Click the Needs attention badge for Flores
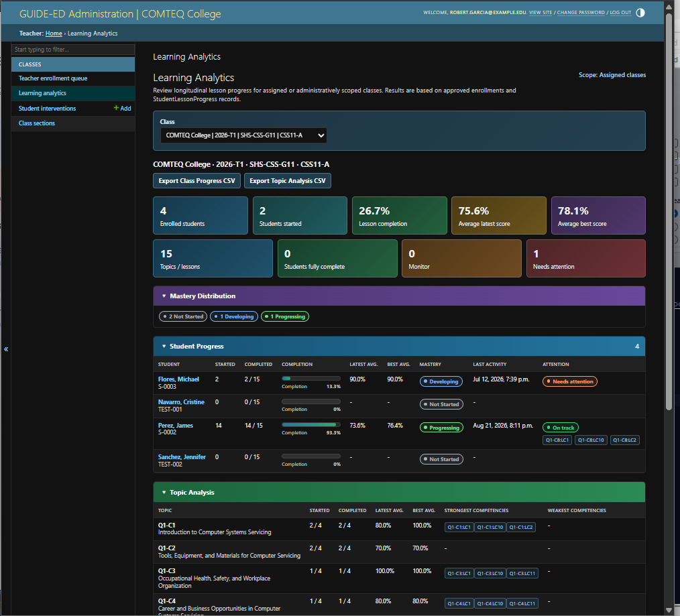This screenshot has width=680, height=616. pos(570,382)
